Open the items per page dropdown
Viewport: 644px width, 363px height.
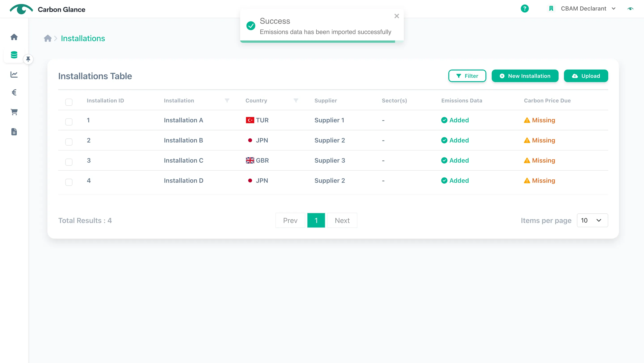tap(592, 220)
